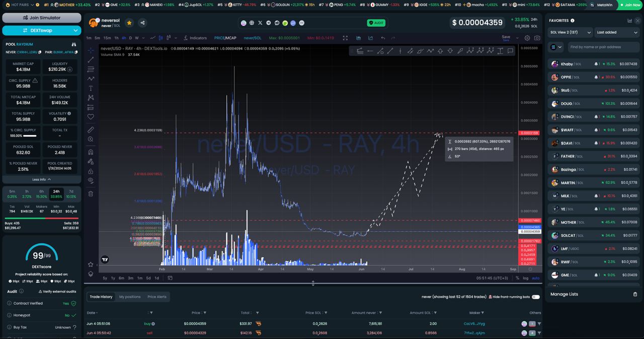Toggle auto scale on chart

point(535,278)
